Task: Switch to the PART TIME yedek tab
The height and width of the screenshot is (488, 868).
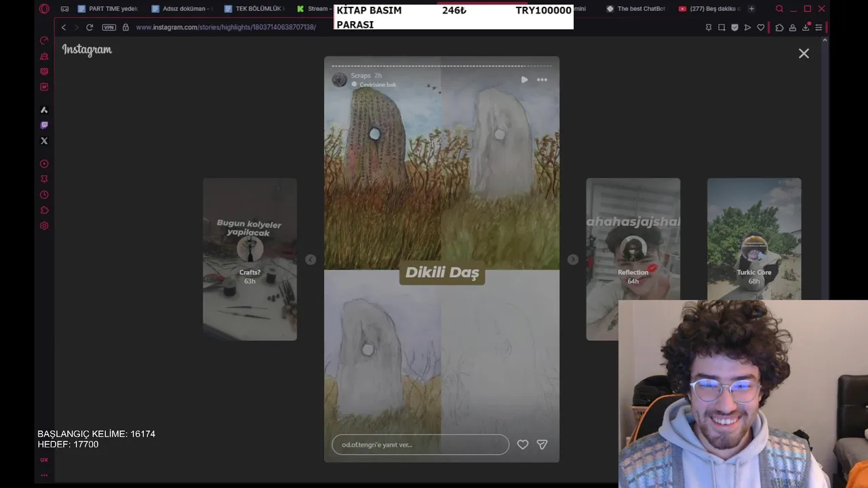Action: [x=108, y=9]
